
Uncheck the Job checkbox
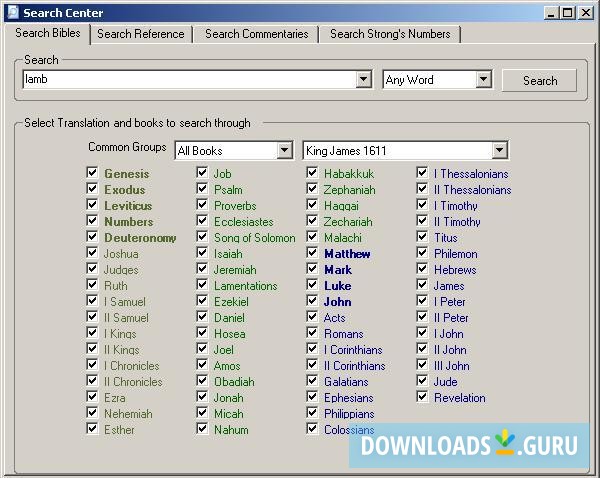tap(202, 173)
